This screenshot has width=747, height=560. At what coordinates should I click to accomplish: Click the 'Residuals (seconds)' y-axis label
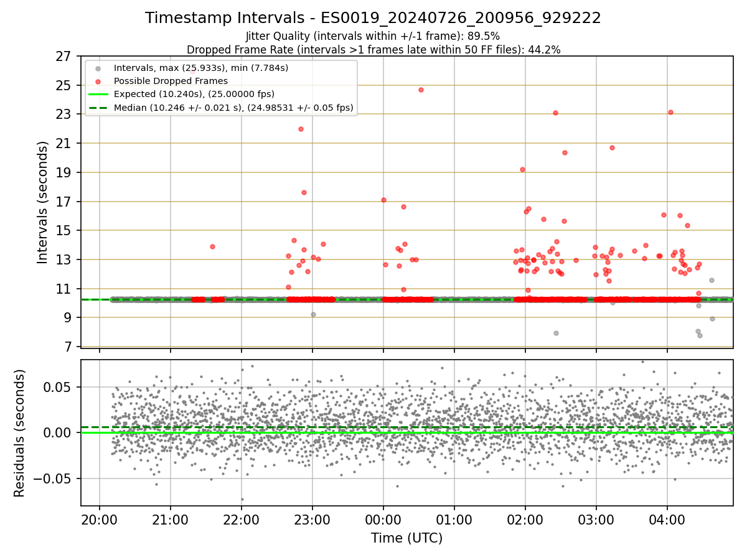click(20, 433)
